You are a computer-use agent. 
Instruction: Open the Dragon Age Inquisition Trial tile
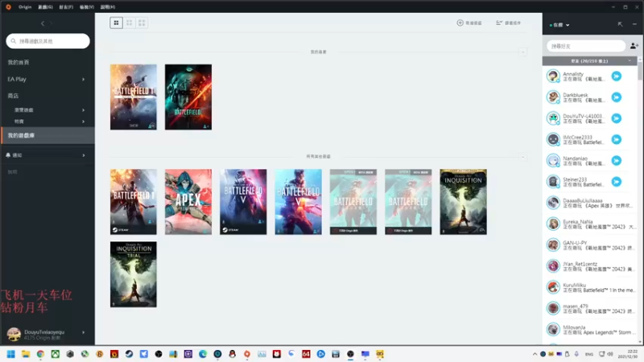133,274
